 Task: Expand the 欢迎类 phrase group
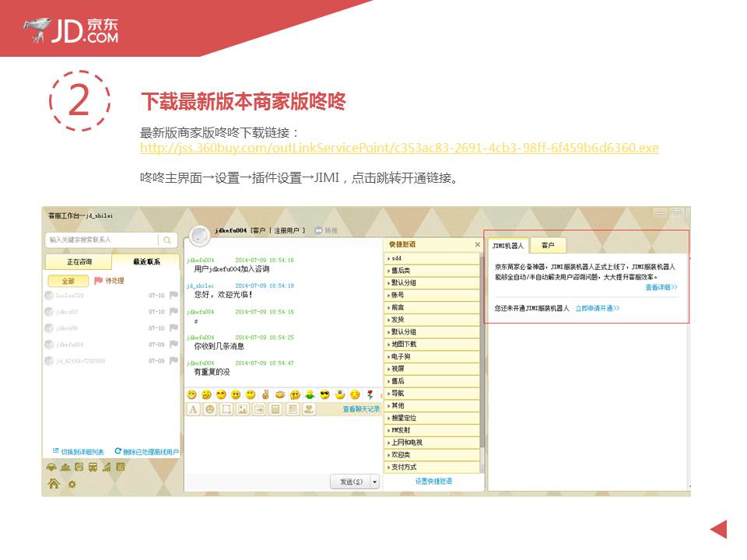tap(432, 455)
